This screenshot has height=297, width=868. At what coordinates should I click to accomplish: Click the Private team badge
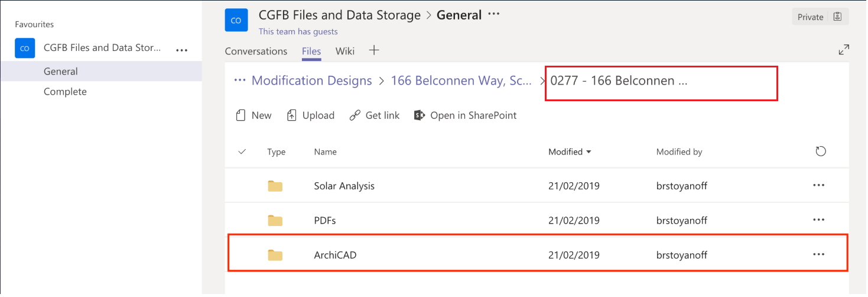tap(820, 17)
